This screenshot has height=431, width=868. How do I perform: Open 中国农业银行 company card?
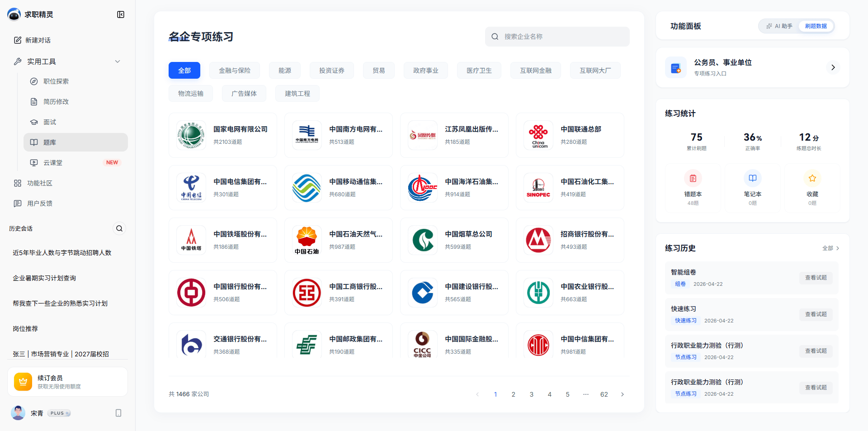coord(570,293)
